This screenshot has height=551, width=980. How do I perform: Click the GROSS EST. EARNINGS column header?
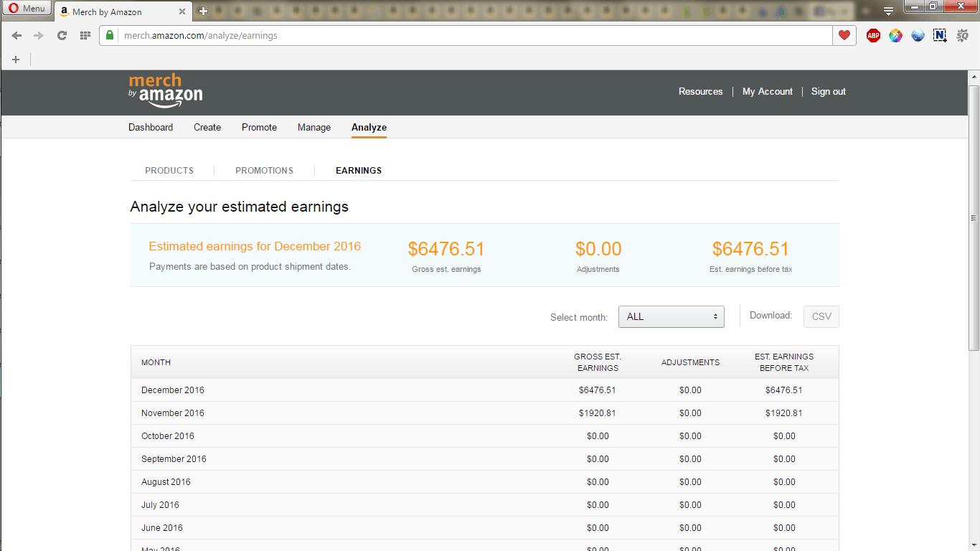[598, 362]
